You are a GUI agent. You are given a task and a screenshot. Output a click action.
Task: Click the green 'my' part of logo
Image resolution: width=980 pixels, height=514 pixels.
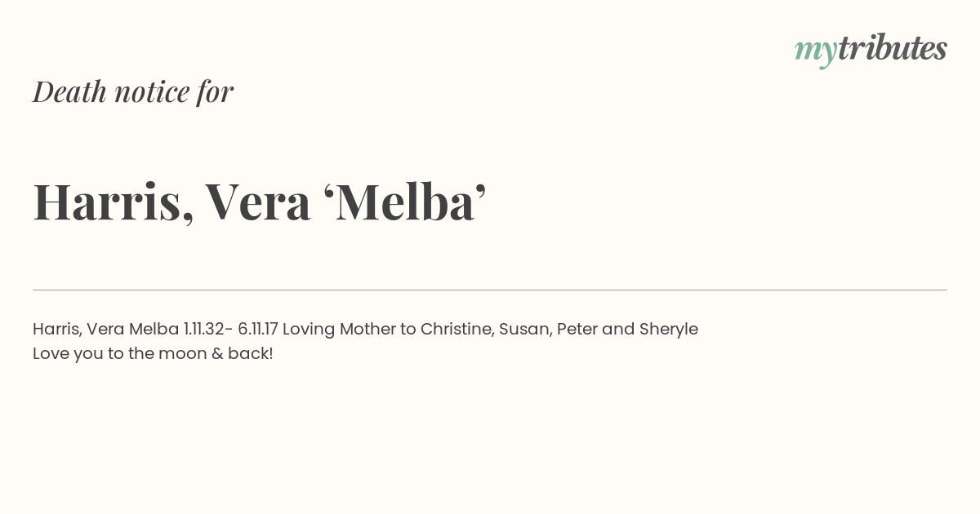(815, 51)
